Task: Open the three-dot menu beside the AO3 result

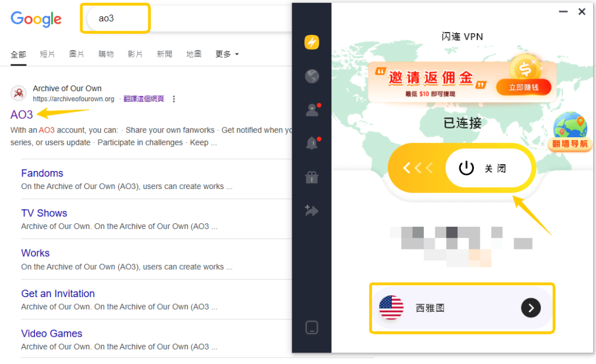Action: coord(173,99)
